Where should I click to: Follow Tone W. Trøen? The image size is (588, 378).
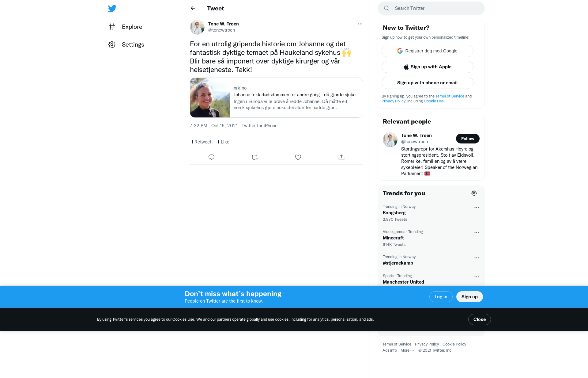[468, 139]
